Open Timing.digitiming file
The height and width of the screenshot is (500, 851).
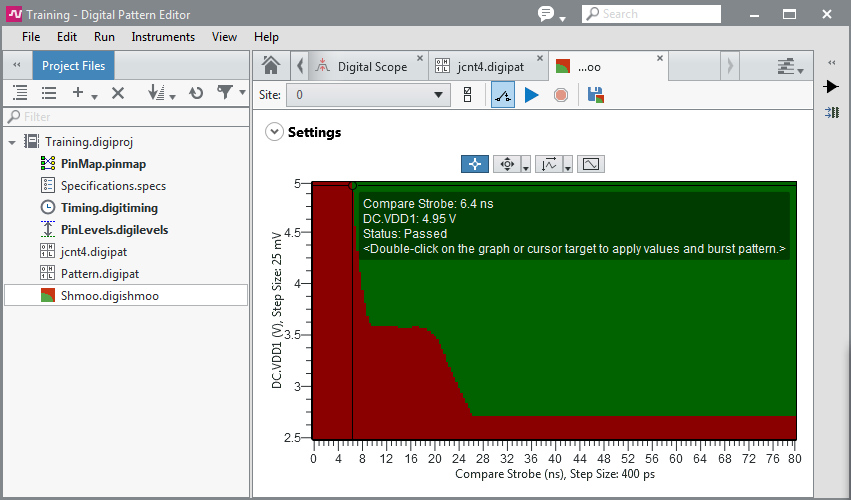click(109, 207)
